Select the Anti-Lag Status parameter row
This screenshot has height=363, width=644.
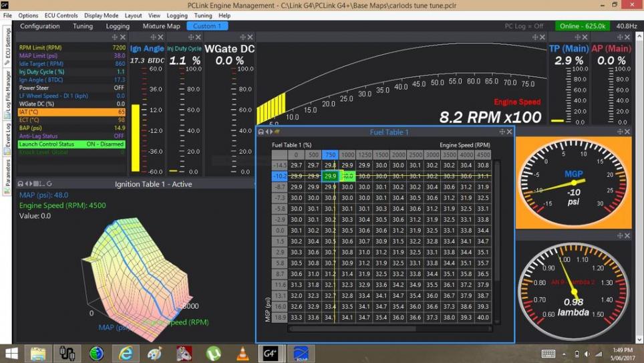click(71, 136)
